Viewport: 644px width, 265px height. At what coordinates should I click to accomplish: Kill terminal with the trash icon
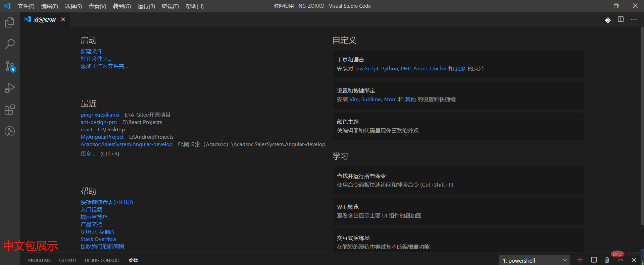[607, 260]
